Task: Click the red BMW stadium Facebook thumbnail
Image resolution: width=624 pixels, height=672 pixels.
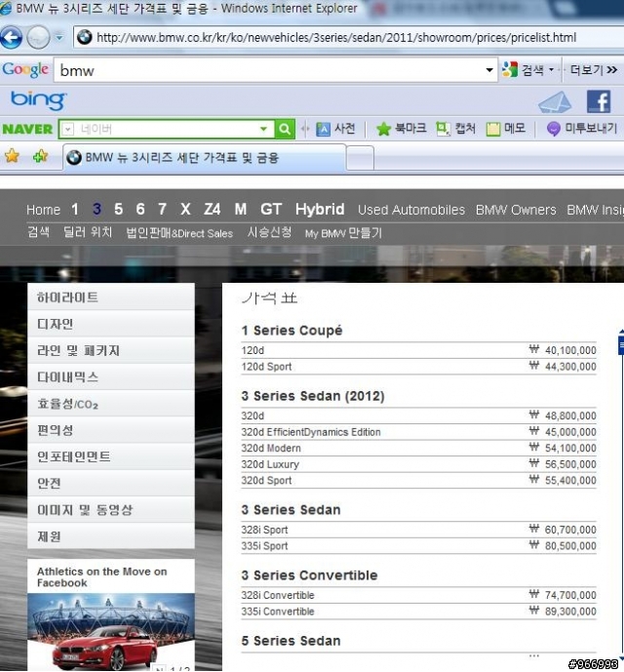Action: (111, 632)
